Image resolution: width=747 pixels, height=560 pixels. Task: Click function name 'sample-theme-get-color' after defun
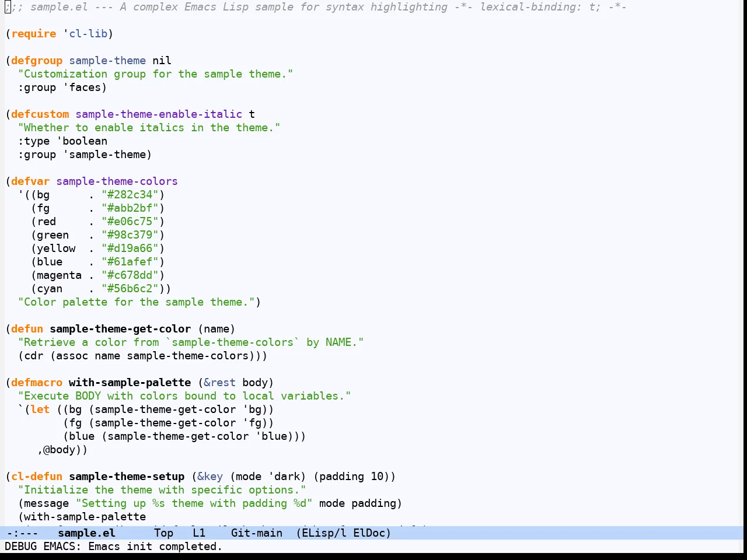(120, 329)
